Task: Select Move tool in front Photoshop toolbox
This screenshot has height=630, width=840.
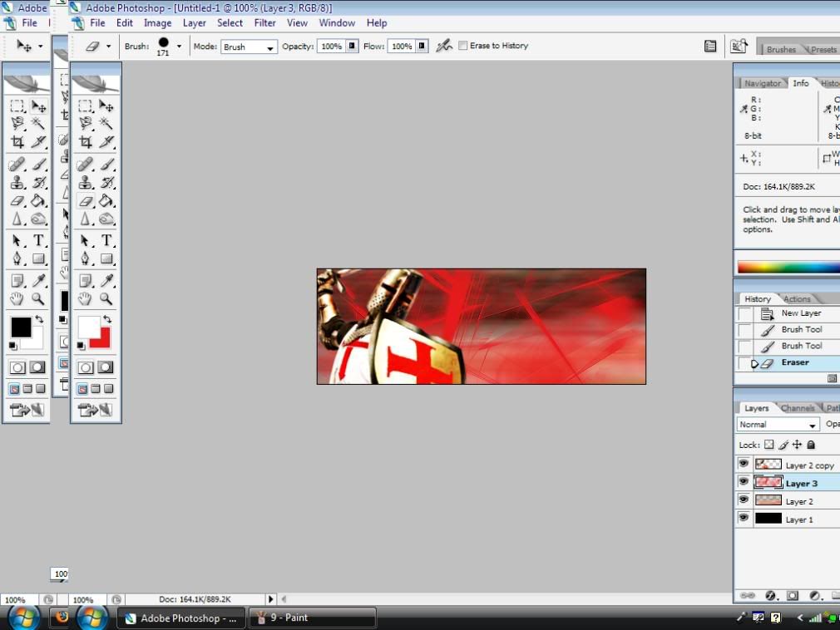Action: click(x=106, y=106)
